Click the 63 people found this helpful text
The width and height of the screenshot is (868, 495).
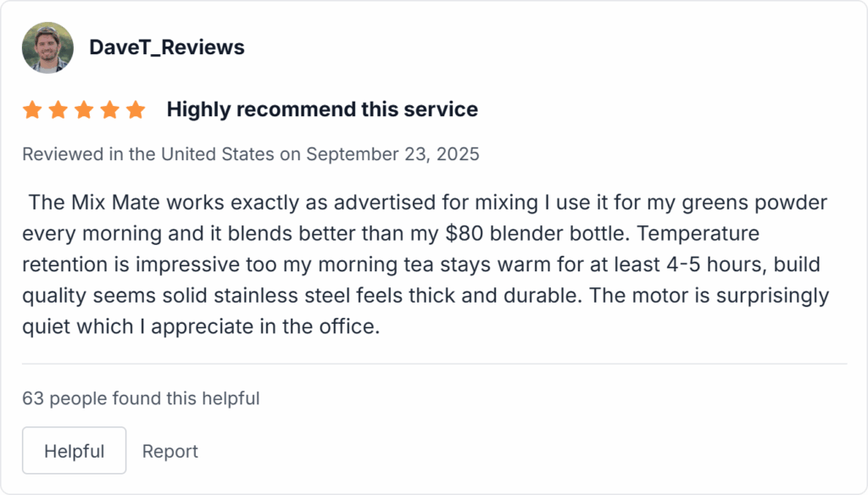point(141,398)
